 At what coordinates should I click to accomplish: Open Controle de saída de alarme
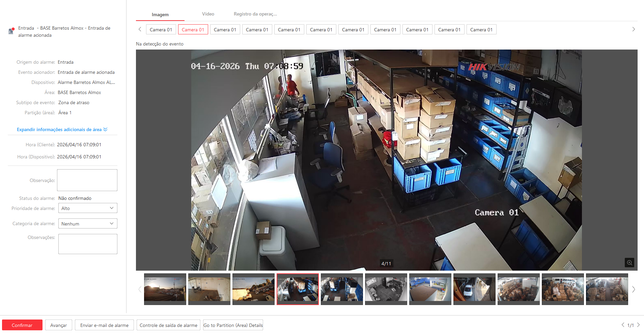click(168, 325)
